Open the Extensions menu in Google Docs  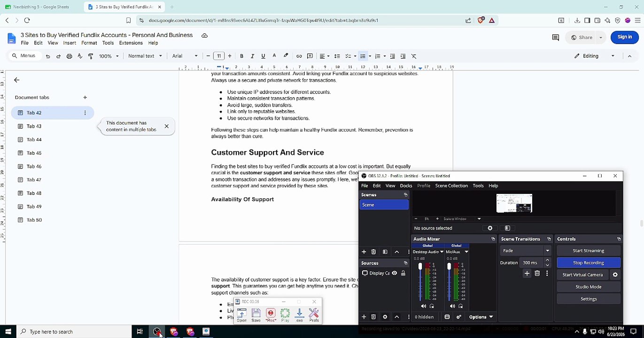click(131, 43)
